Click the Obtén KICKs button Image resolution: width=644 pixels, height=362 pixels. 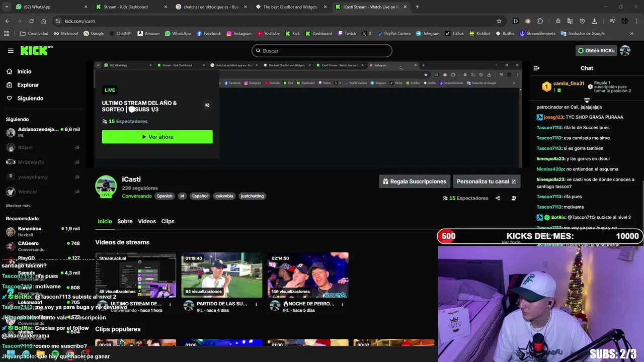click(596, 51)
